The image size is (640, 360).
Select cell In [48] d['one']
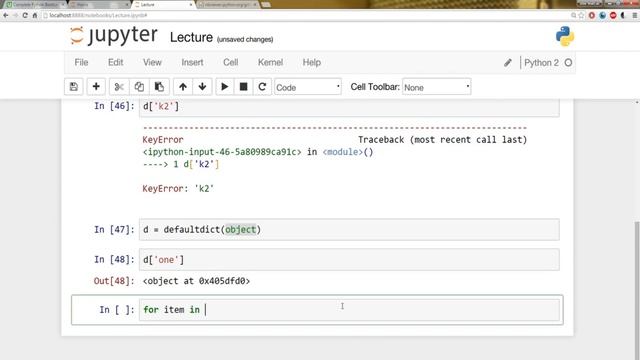[x=349, y=260]
